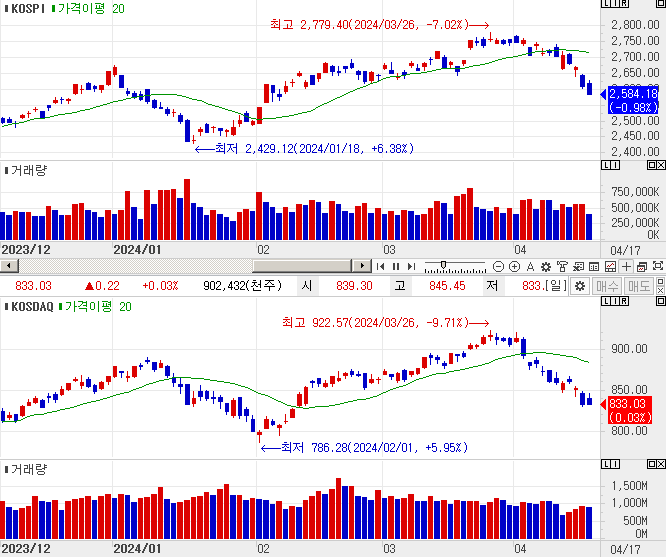
Task: Show the data table view icon
Action: click(x=594, y=266)
